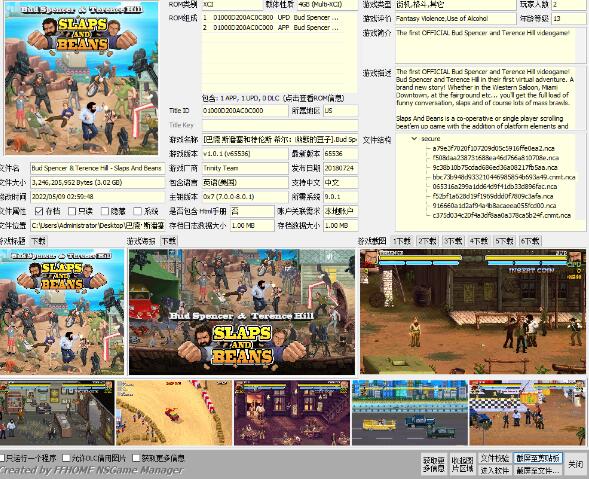Click the 文件名 file name field
589x479 pixels.
pos(97,168)
